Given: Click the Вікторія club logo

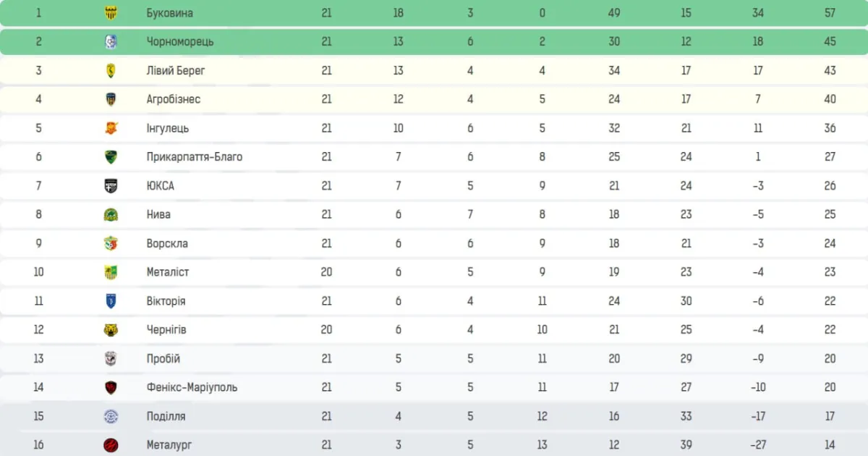Looking at the screenshot, I should pyautogui.click(x=111, y=301).
